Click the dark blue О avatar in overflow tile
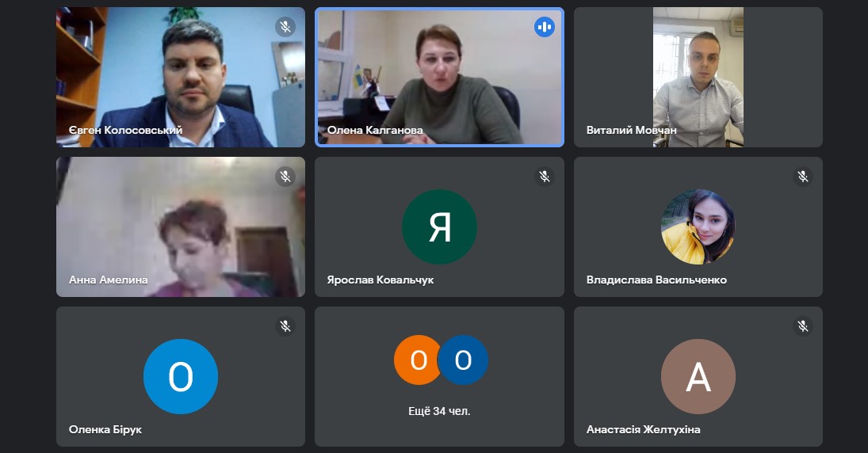This screenshot has height=453, width=868. [x=464, y=360]
